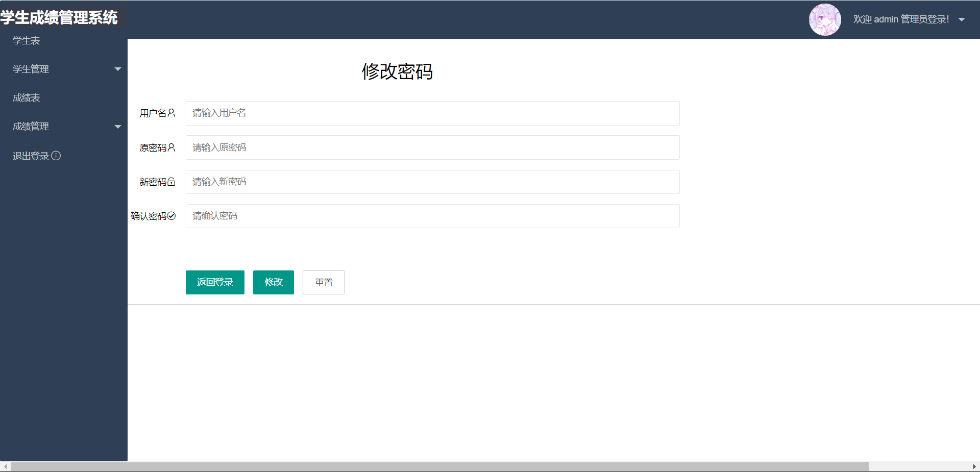
Task: Focus the 请输入新密码 input field
Action: point(433,182)
